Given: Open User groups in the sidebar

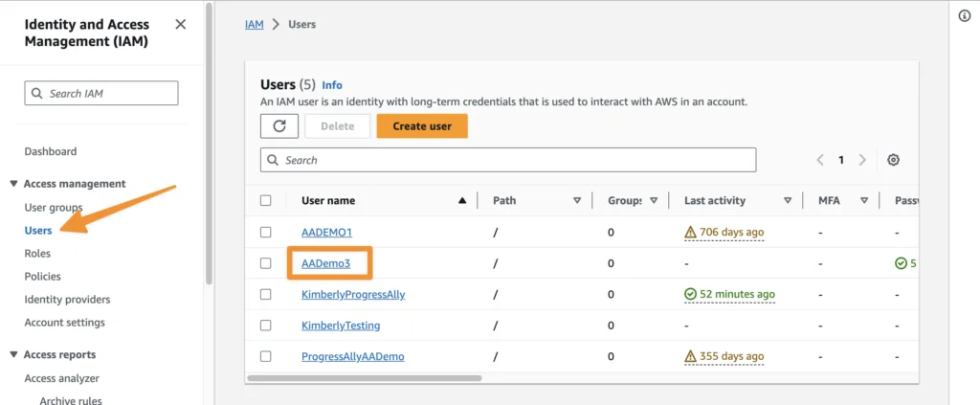Looking at the screenshot, I should pyautogui.click(x=54, y=207).
